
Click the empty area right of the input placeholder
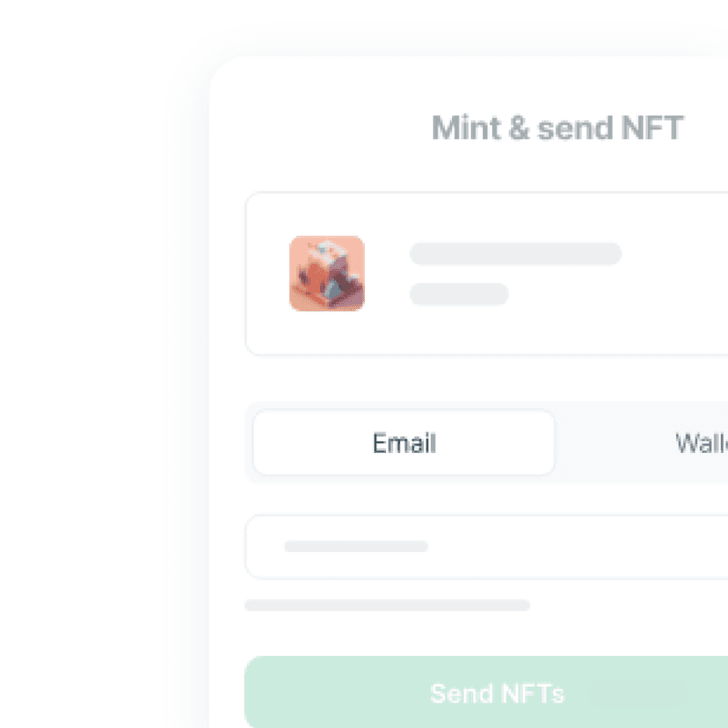coord(598,547)
